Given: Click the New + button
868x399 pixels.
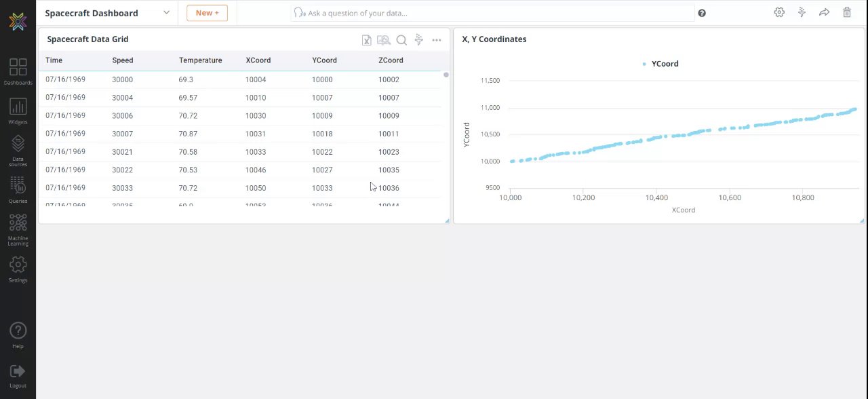Looking at the screenshot, I should (x=207, y=13).
